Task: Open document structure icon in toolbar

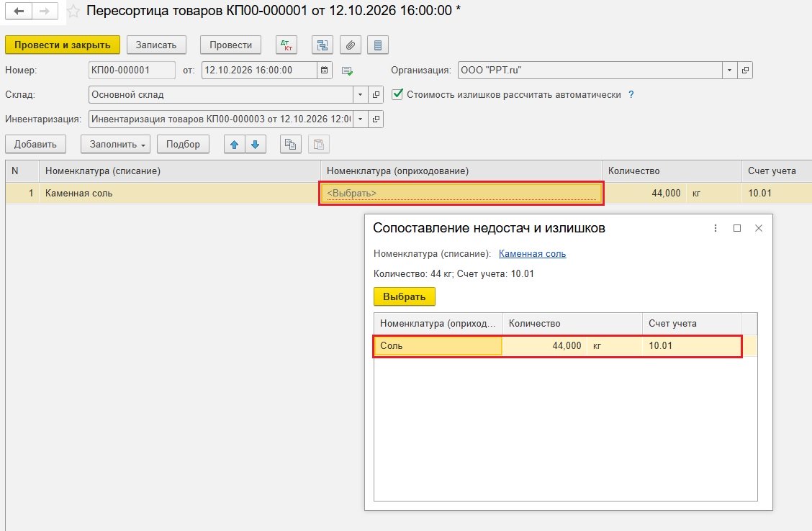Action: [322, 45]
